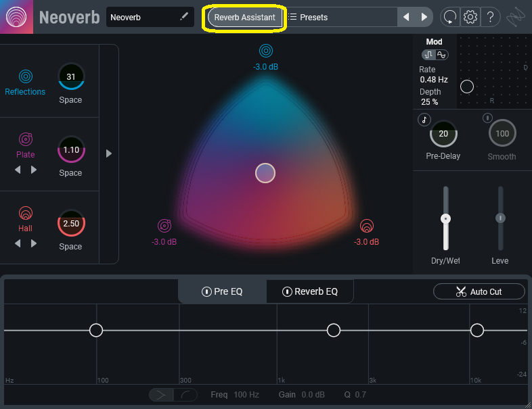Open the plugin settings gear
The image size is (532, 409).
470,17
